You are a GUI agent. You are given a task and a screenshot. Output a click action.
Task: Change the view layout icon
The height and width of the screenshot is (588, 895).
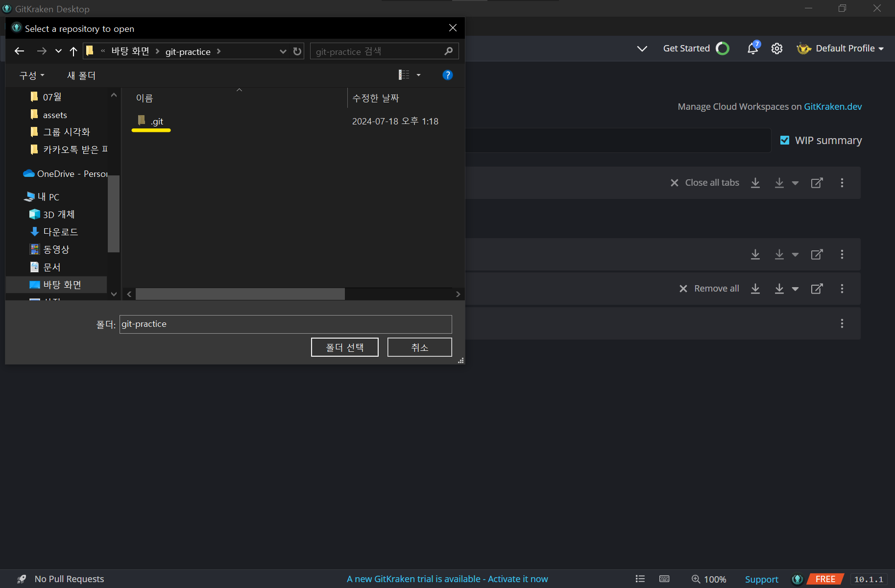(x=404, y=74)
